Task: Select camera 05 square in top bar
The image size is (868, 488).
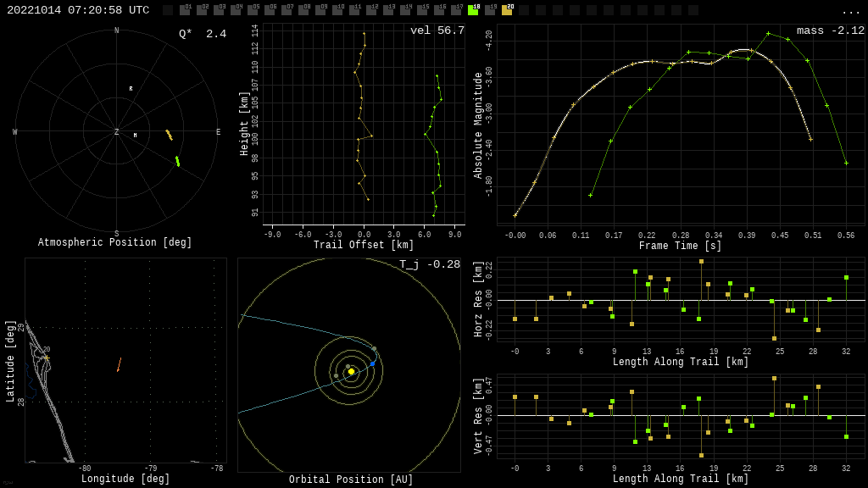Action: (253, 10)
